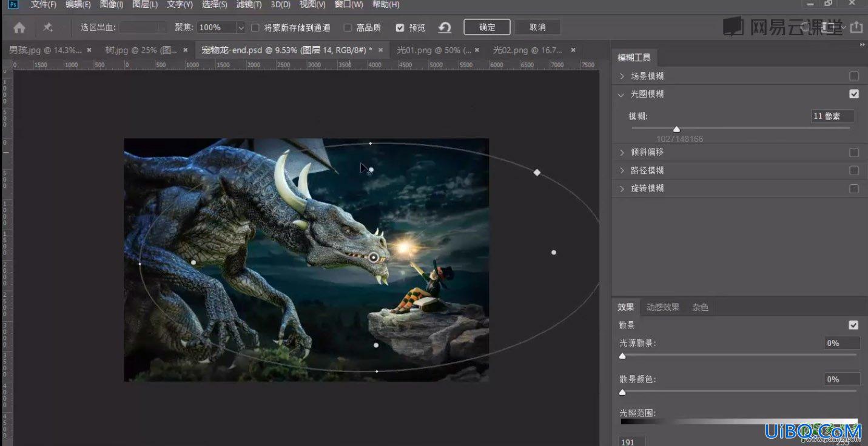This screenshot has width=868, height=446.
Task: Click the Photoshop Ps logo icon
Action: [13, 4]
